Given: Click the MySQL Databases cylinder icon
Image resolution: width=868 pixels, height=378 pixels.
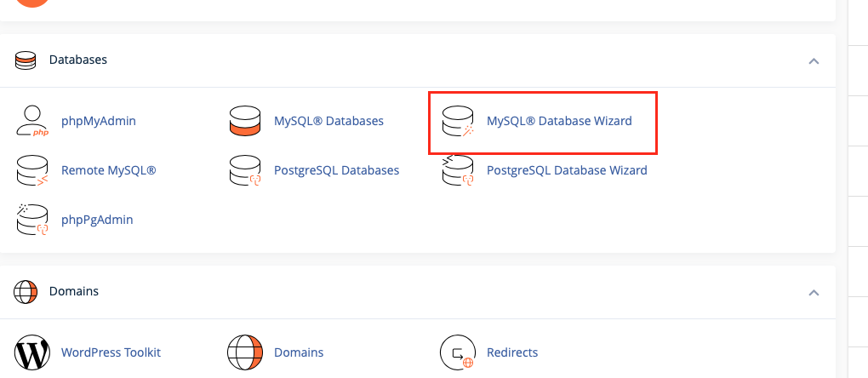Looking at the screenshot, I should click(x=245, y=121).
